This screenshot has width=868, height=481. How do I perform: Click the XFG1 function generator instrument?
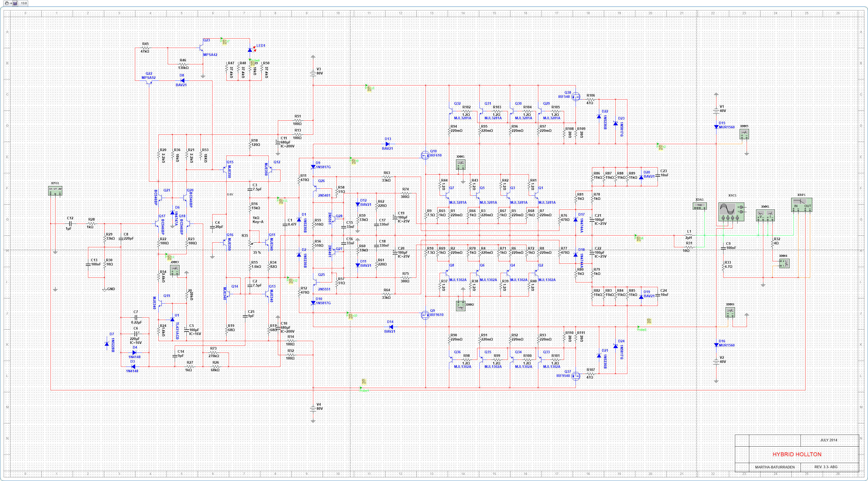pyautogui.click(x=55, y=191)
